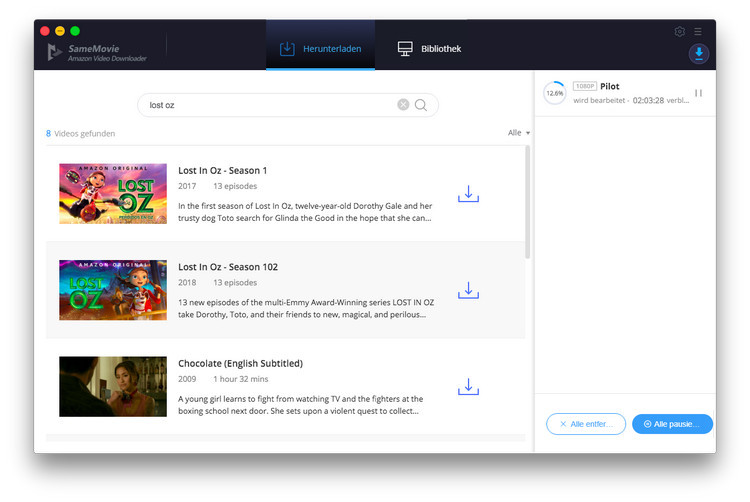This screenshot has height=502, width=750.
Task: Open the hamburger menu icon
Action: (698, 32)
